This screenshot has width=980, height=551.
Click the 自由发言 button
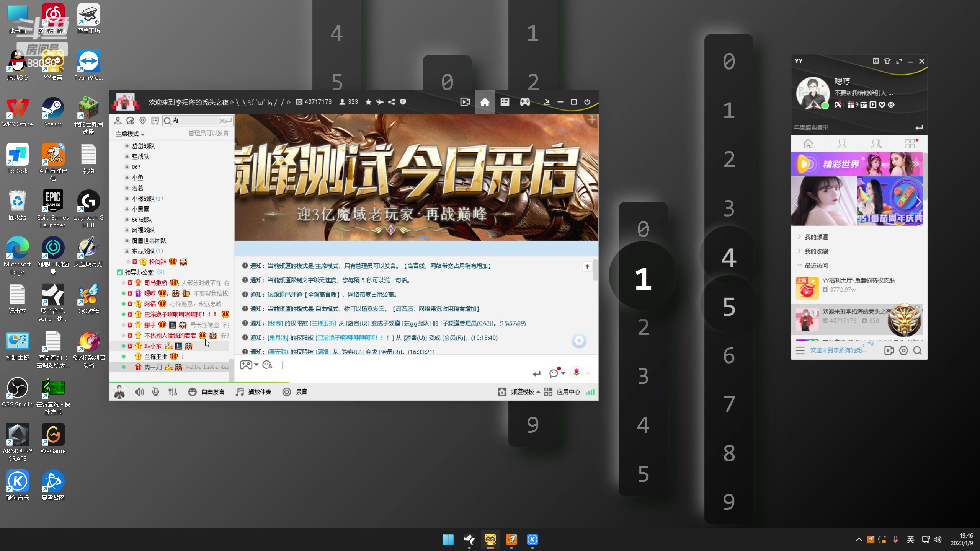(212, 392)
